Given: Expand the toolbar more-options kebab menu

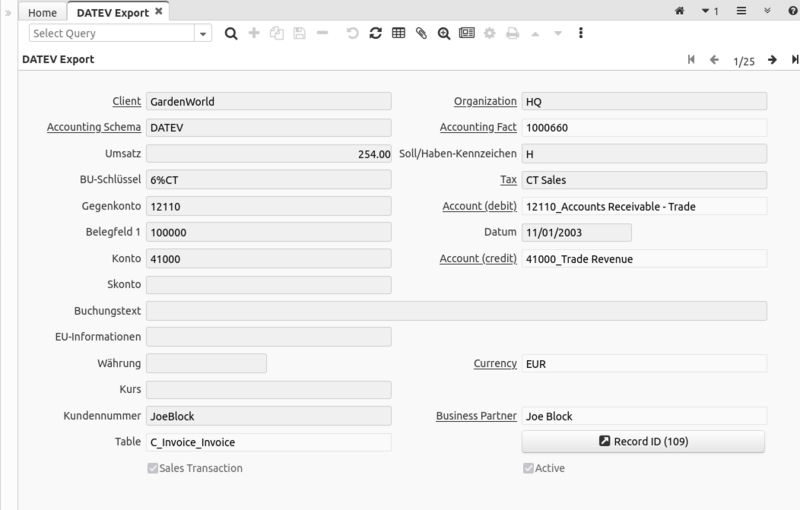Looking at the screenshot, I should tap(581, 33).
